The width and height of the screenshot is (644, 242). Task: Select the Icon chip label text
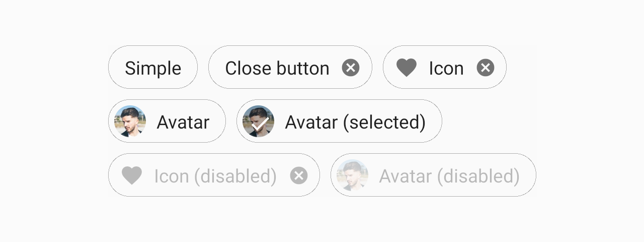point(446,68)
